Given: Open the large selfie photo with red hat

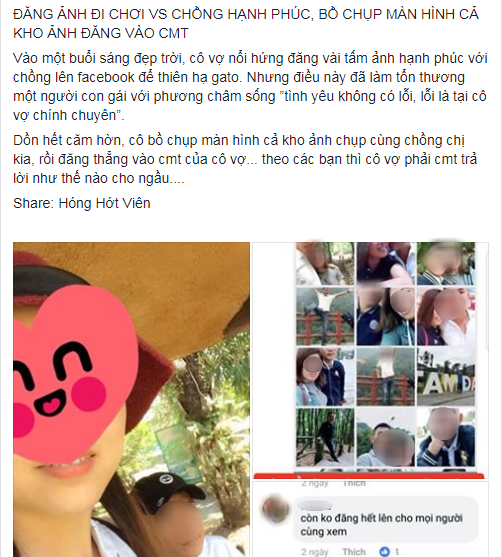Looking at the screenshot, I should click(x=131, y=399).
